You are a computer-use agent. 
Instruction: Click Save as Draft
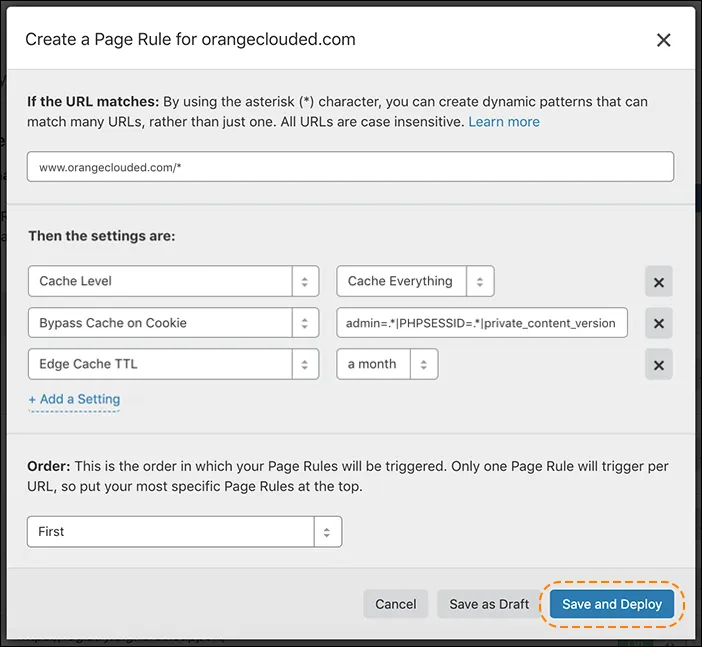point(489,604)
